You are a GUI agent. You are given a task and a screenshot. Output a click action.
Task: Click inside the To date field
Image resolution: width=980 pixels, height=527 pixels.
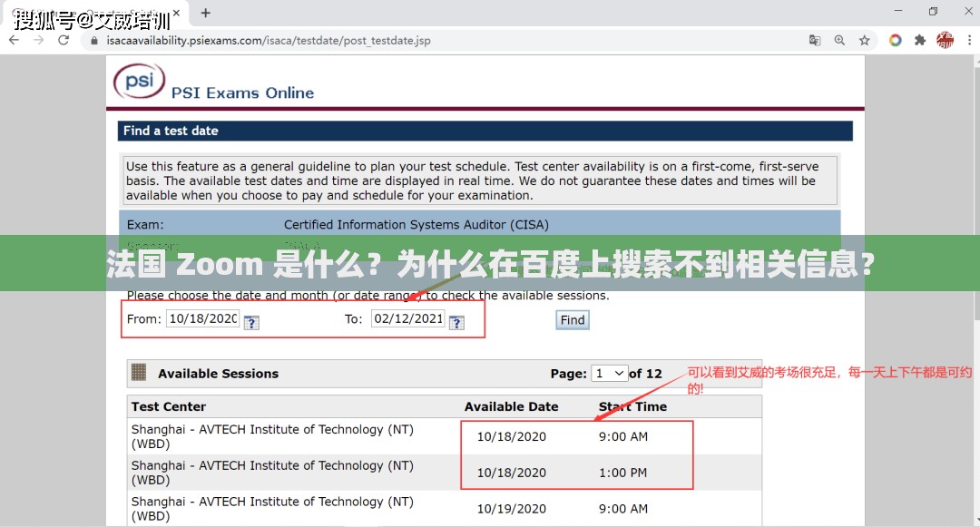[408, 318]
